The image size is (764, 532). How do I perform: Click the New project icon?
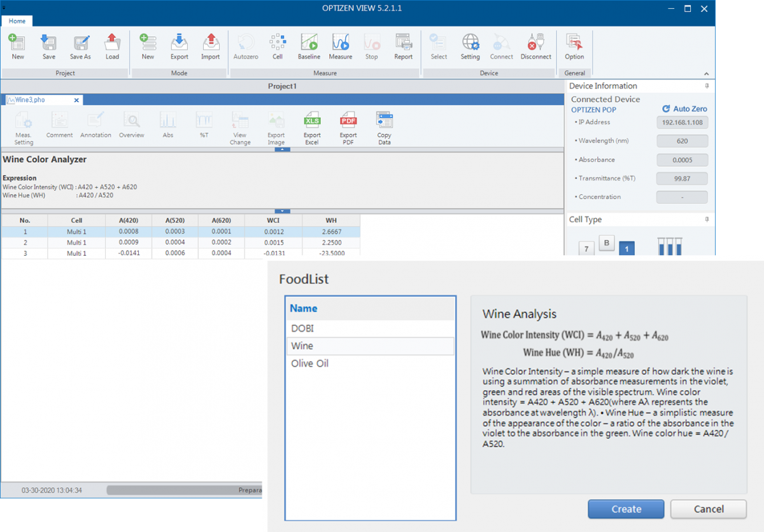18,47
